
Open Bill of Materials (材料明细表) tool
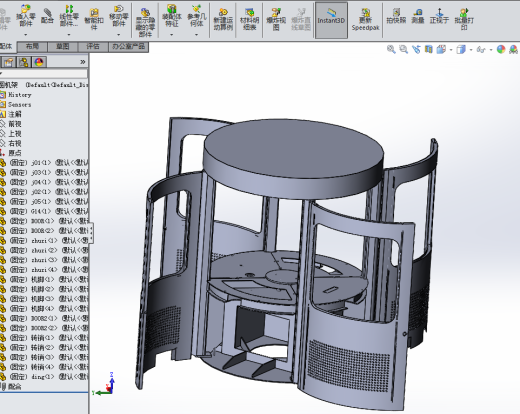(x=249, y=19)
